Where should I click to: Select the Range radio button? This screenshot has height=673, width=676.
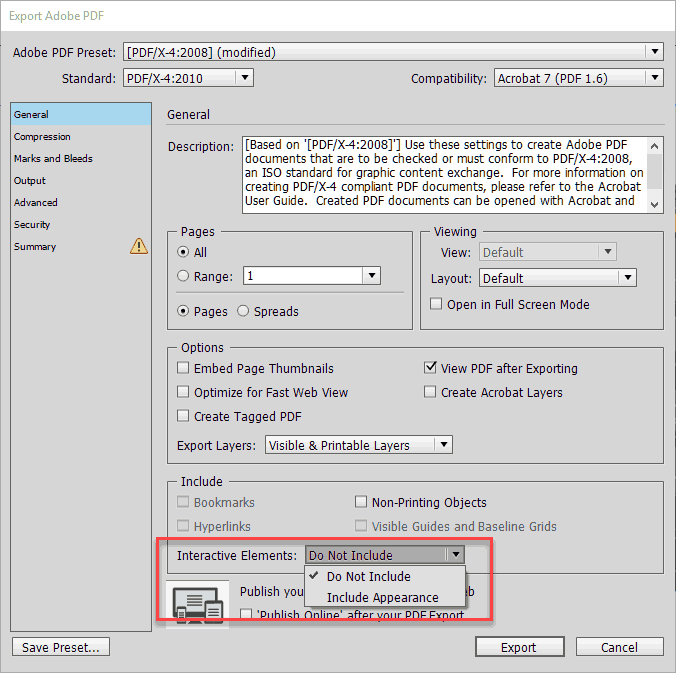(183, 276)
